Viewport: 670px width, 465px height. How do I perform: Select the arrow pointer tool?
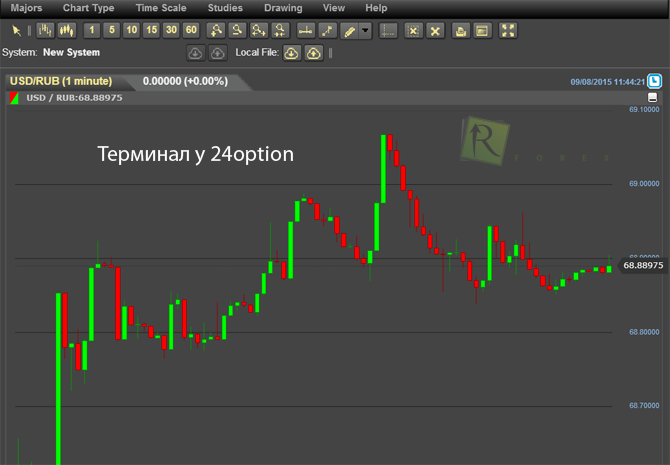tap(17, 31)
